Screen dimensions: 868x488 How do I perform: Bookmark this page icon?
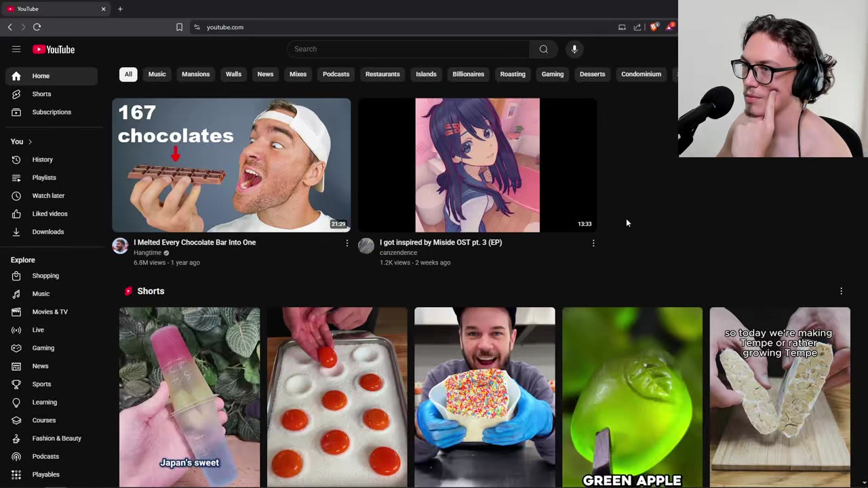(179, 27)
